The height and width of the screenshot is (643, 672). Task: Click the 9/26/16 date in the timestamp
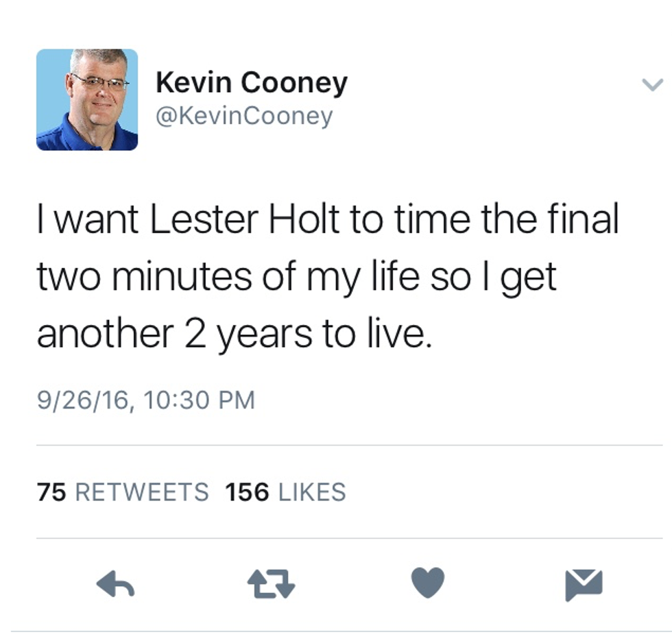[82, 400]
